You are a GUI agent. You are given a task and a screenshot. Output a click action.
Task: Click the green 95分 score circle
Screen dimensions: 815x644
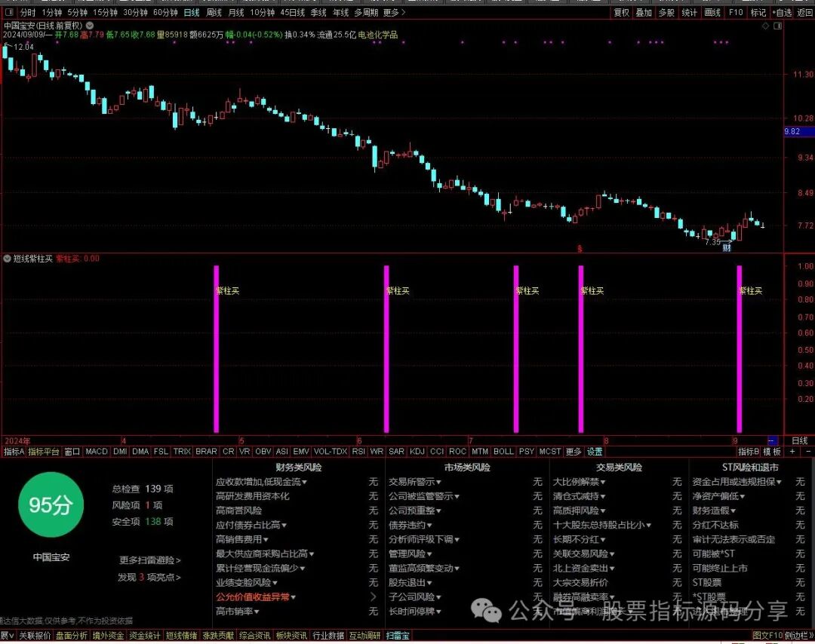51,504
